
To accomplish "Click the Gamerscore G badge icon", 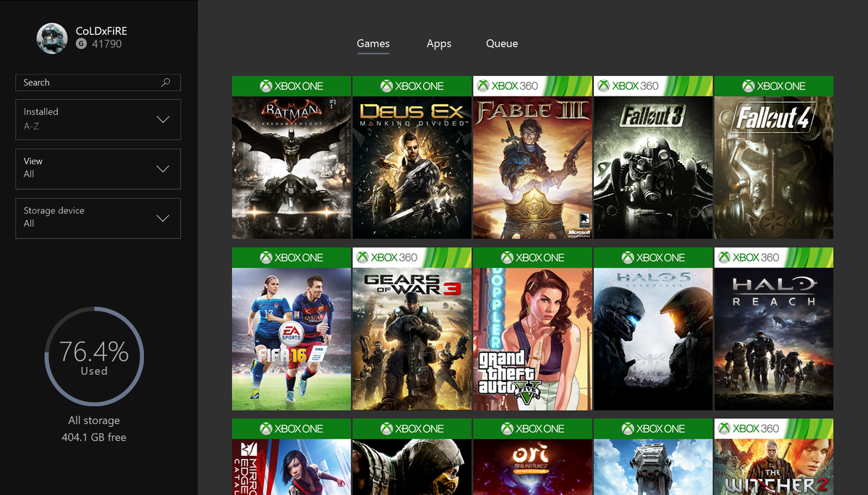I will click(x=81, y=44).
